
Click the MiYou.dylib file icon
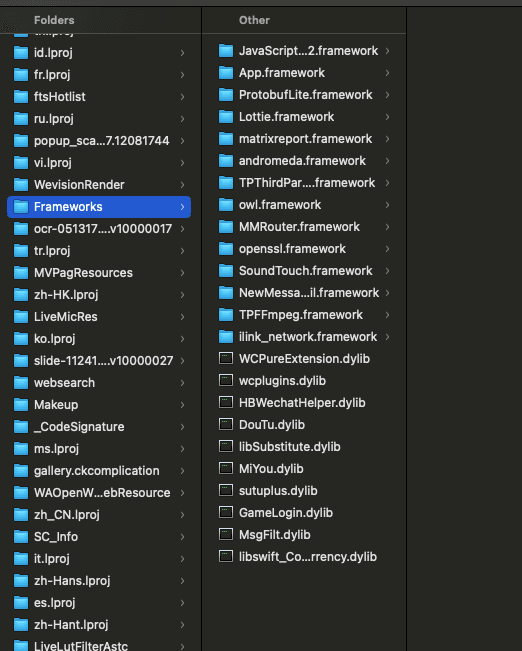tap(226, 468)
